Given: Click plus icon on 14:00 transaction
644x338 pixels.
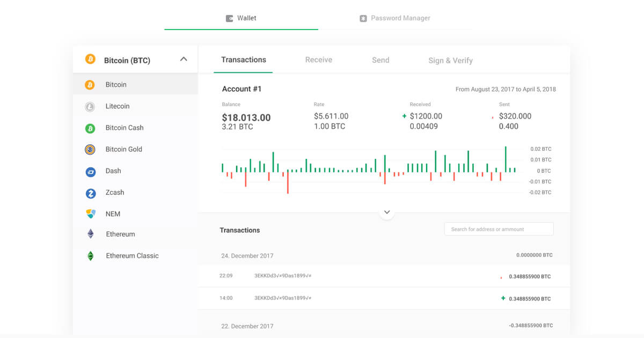Looking at the screenshot, I should click(503, 298).
